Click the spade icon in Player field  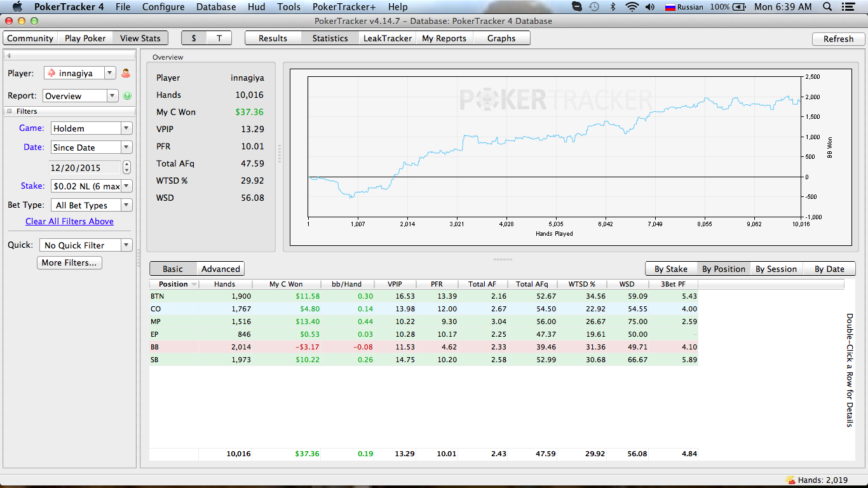pos(51,73)
